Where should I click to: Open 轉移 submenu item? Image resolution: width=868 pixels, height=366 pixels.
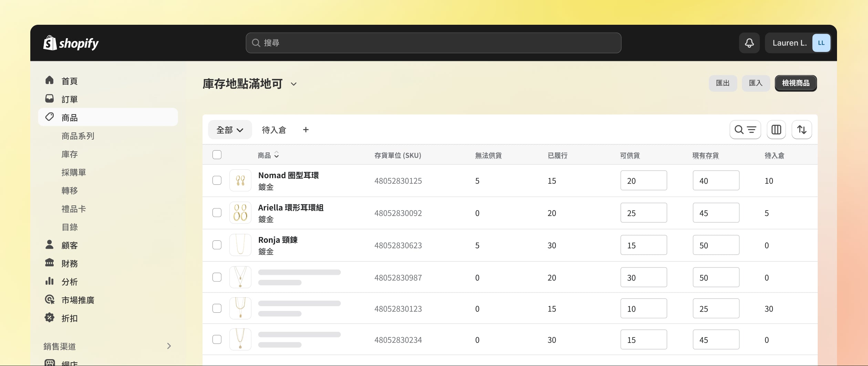click(70, 191)
